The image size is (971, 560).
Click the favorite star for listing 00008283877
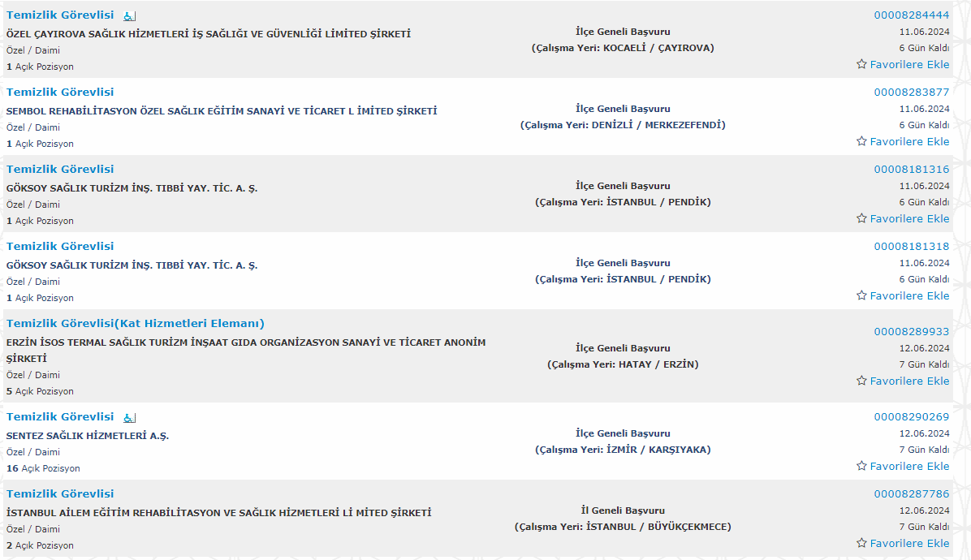point(861,141)
